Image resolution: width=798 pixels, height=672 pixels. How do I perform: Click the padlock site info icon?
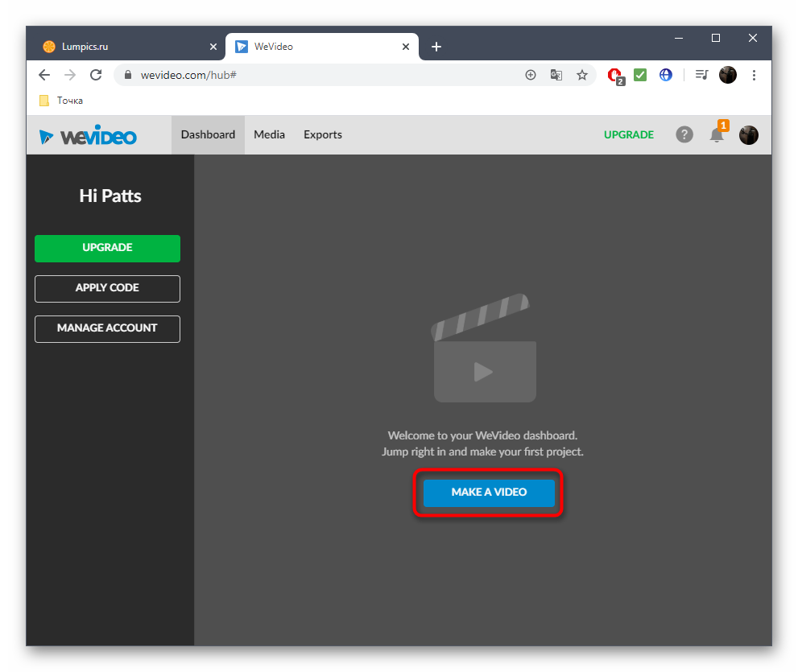click(x=128, y=75)
